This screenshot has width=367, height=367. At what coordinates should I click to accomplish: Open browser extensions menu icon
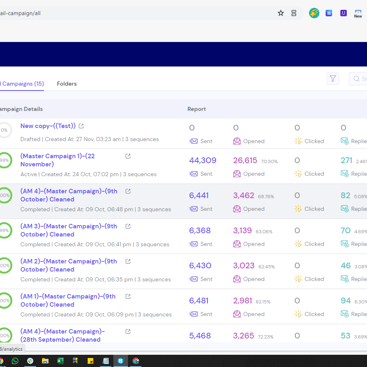(294, 13)
